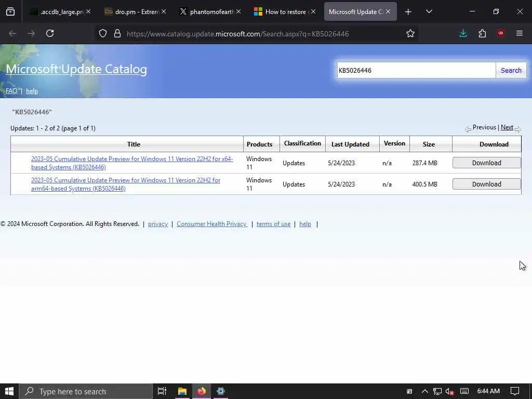Open the Firefox hamburger application menu
Image resolution: width=532 pixels, height=399 pixels.
click(x=519, y=33)
